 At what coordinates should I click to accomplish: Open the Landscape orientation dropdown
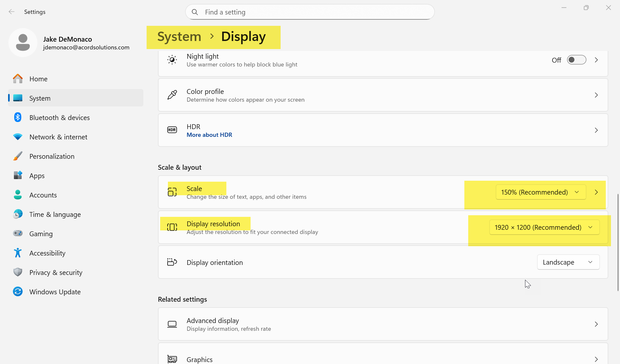pyautogui.click(x=568, y=262)
